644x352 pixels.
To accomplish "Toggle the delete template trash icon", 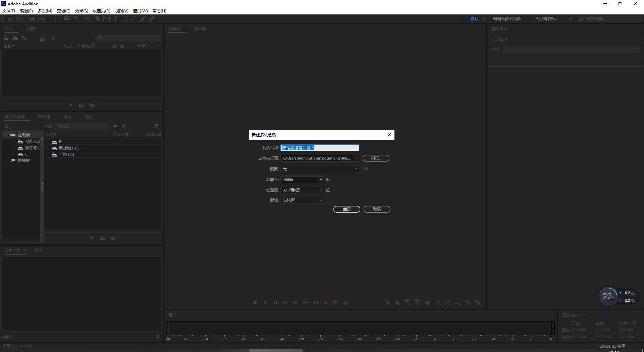I will pos(366,169).
